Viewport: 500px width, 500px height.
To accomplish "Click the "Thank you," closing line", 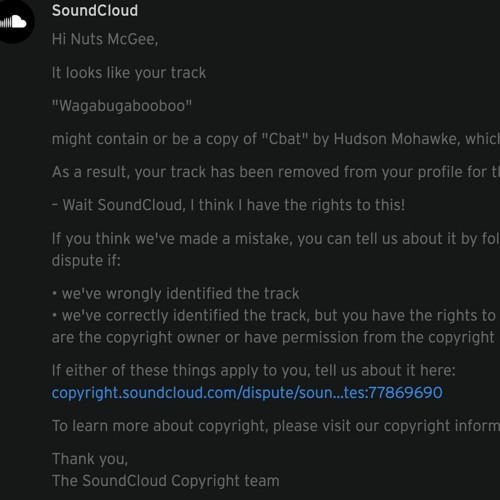I will (90, 459).
